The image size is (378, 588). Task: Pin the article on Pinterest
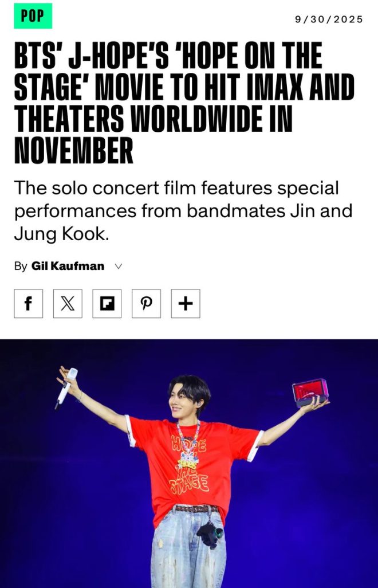pyautogui.click(x=146, y=303)
